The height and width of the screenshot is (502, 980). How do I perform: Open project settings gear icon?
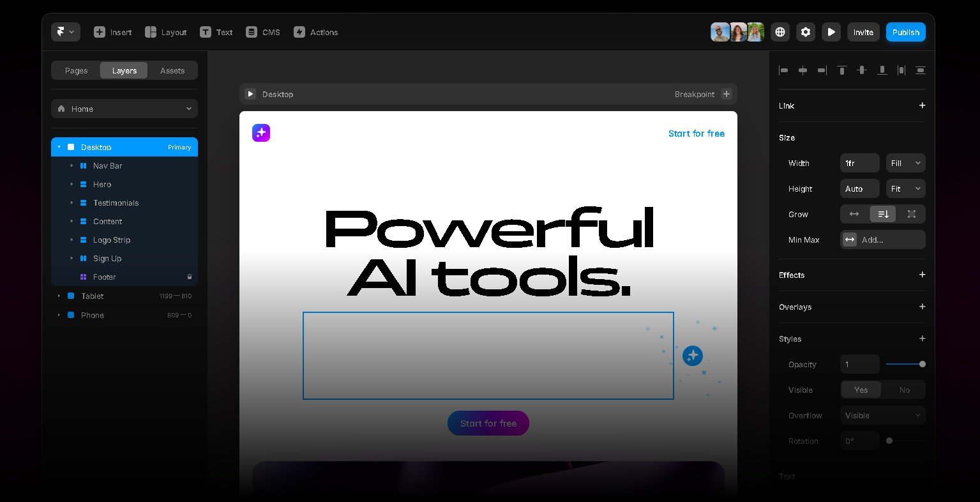[806, 32]
